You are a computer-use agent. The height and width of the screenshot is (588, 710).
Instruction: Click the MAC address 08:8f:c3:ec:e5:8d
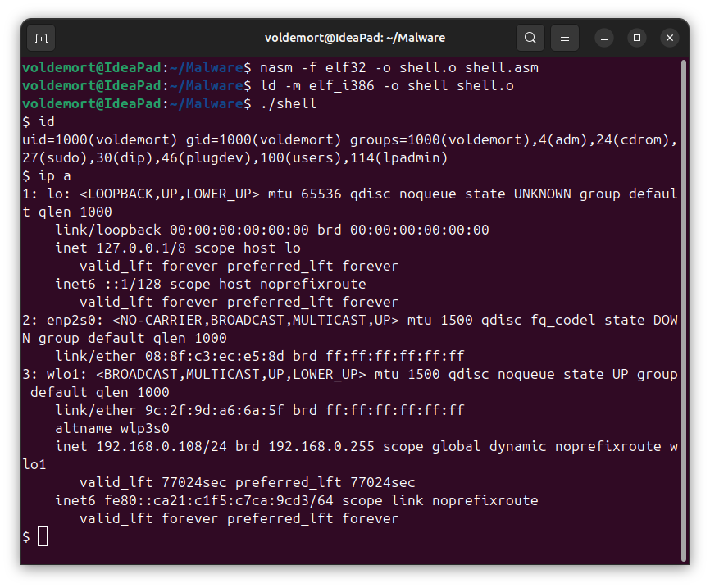pyautogui.click(x=215, y=357)
